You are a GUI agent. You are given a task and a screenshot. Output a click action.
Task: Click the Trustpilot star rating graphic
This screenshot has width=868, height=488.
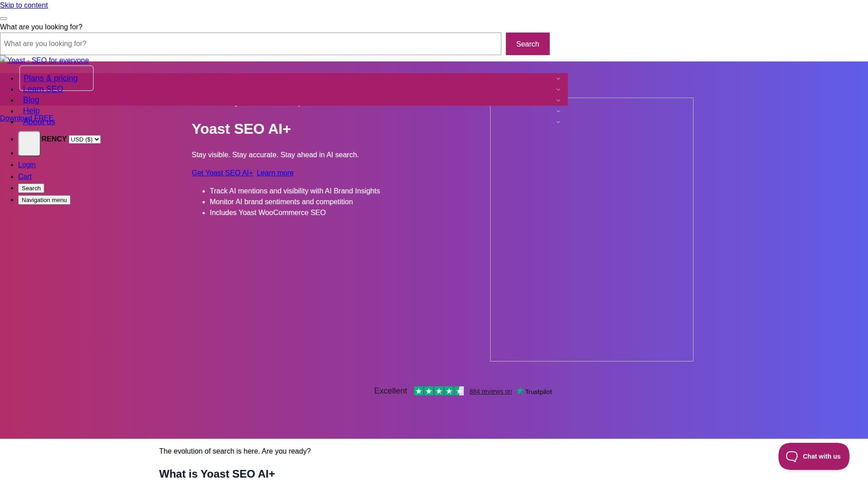coord(439,391)
